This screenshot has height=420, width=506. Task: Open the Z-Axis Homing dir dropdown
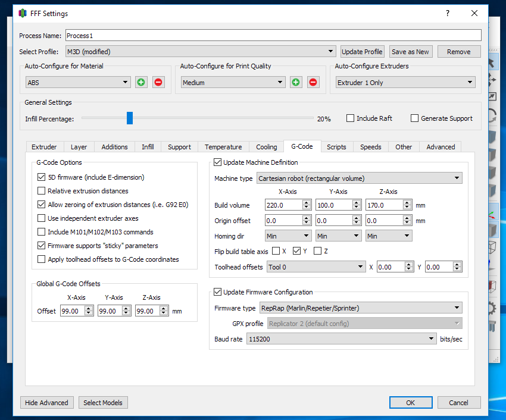coord(389,236)
